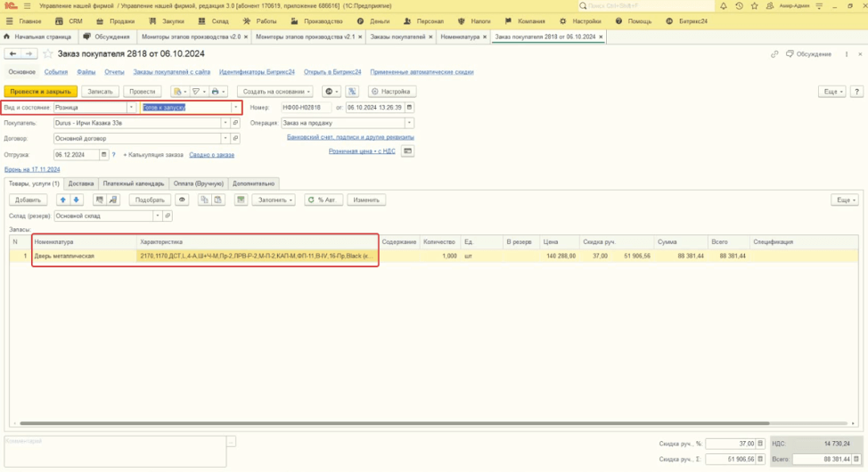The width and height of the screenshot is (868, 473).
Task: Click the % Авт. button
Action: (323, 200)
